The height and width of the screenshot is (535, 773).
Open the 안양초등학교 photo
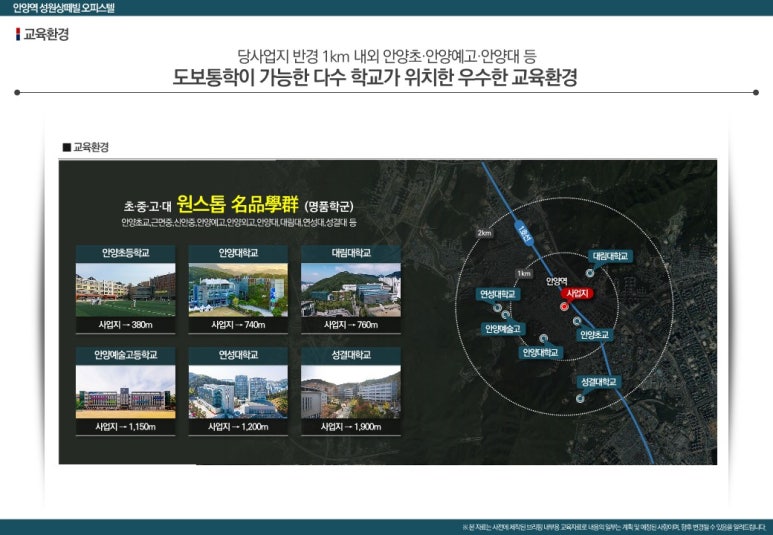125,290
